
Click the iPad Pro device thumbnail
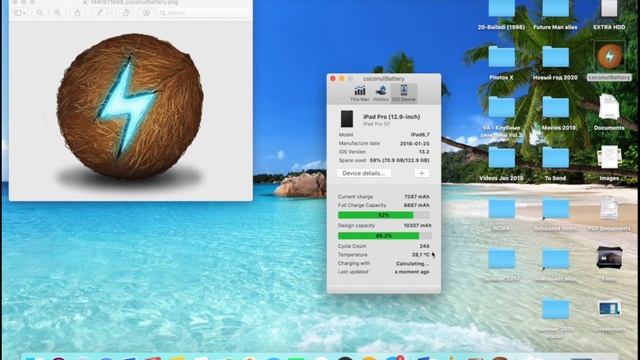(x=347, y=119)
